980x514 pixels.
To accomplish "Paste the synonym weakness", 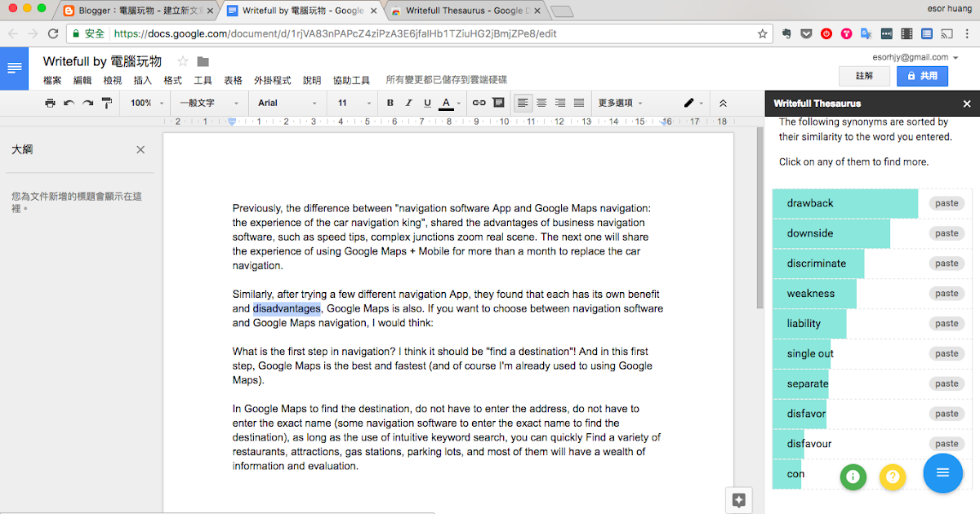I will click(947, 294).
